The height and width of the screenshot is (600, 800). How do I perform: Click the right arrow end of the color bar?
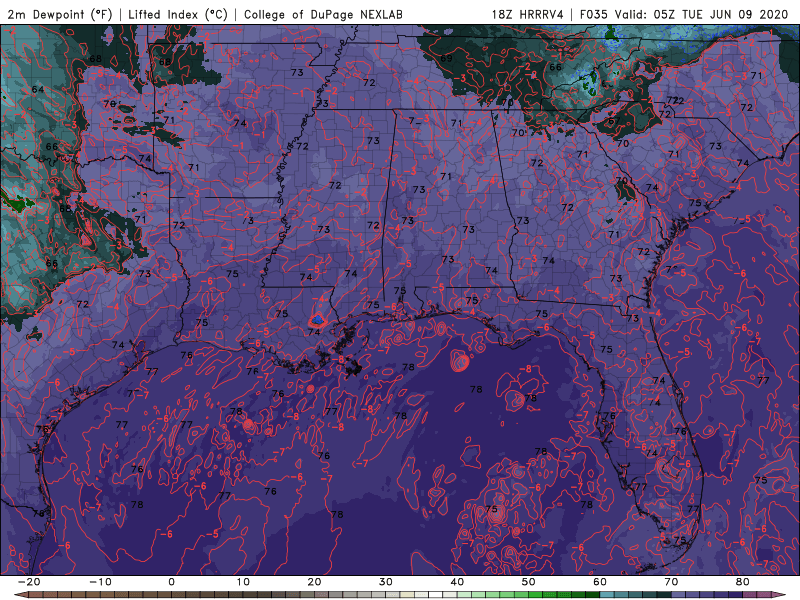pyautogui.click(x=779, y=595)
